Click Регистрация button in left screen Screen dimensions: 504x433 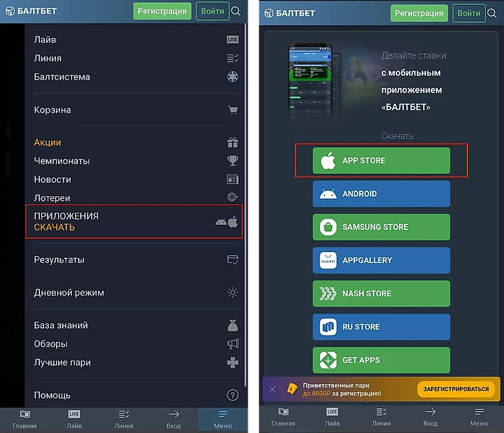click(162, 11)
